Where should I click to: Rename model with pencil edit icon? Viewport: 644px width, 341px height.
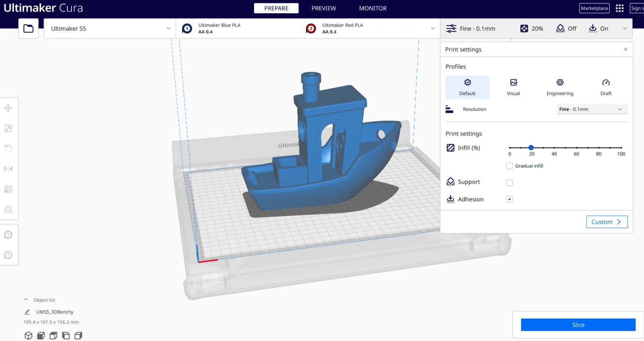[x=27, y=312]
